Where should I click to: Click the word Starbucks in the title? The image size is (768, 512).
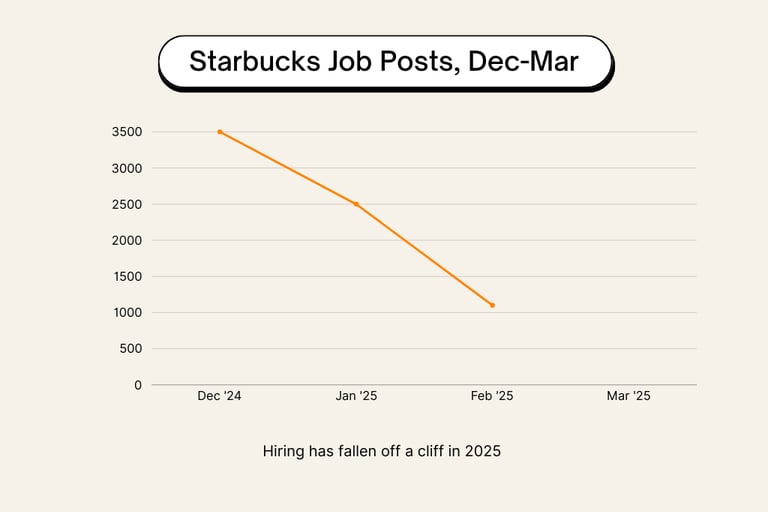254,61
